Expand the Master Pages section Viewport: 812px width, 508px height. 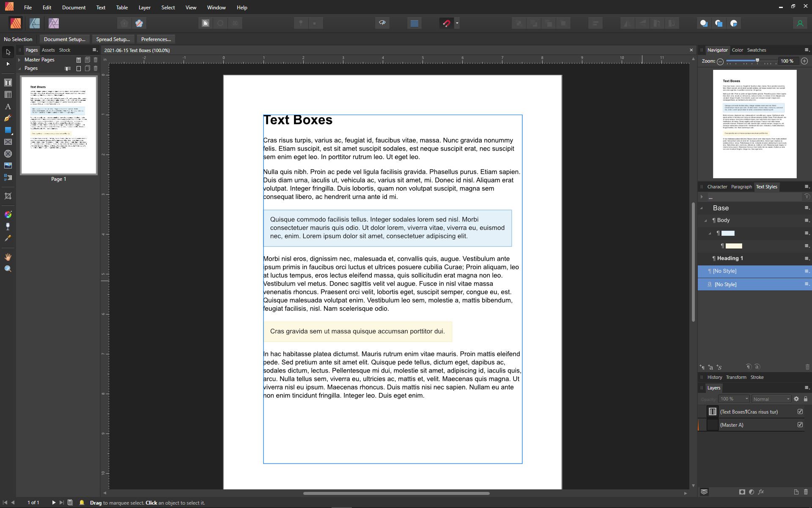tap(19, 60)
